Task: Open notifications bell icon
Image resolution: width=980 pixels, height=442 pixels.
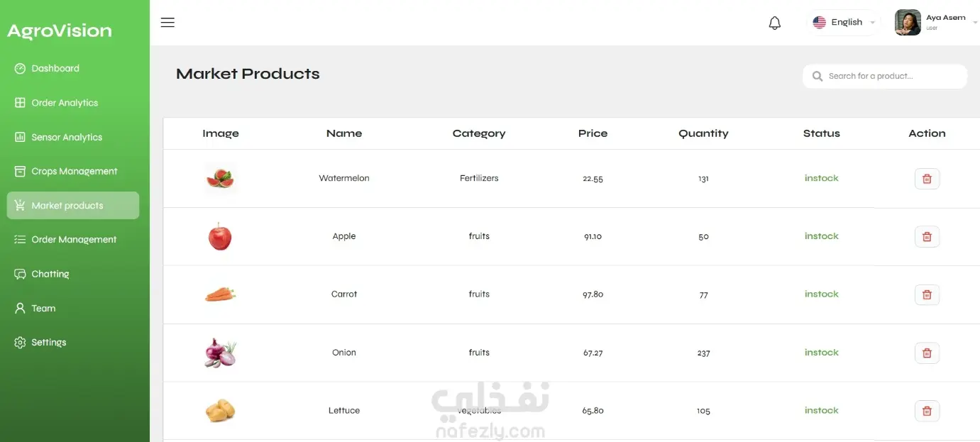Action: click(775, 23)
